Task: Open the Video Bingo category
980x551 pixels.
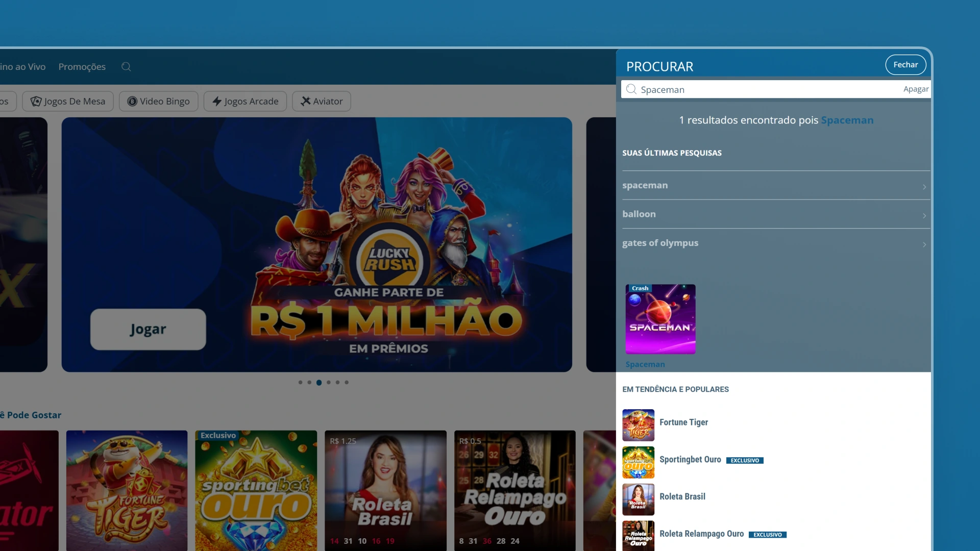Action: coord(158,101)
